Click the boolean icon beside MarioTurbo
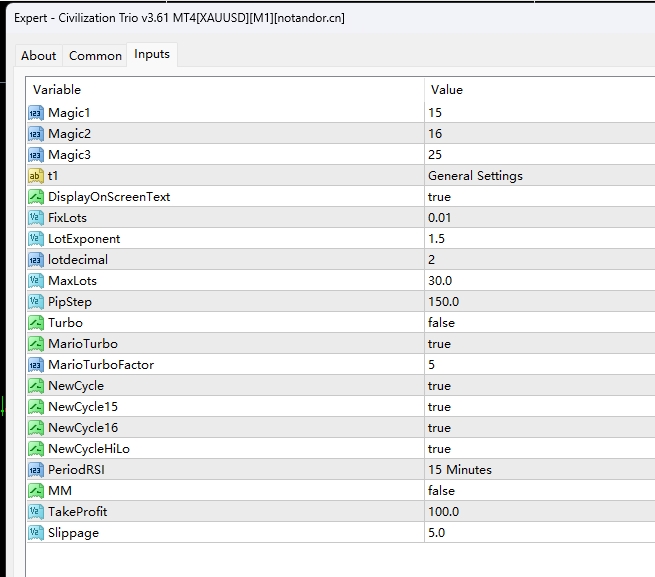The image size is (655, 577). (36, 344)
